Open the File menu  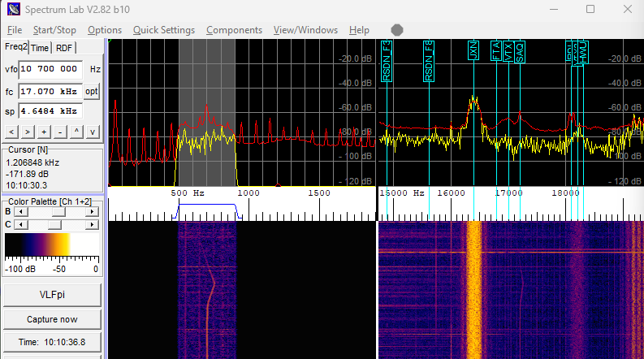tap(15, 30)
